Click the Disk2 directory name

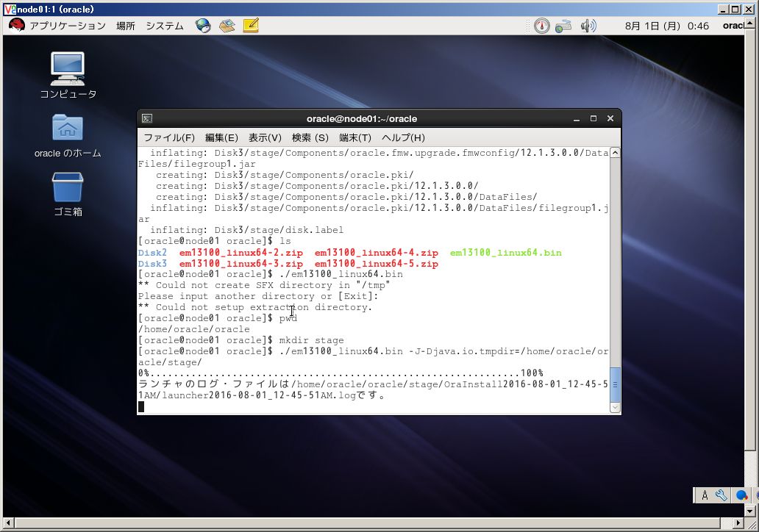click(x=152, y=253)
